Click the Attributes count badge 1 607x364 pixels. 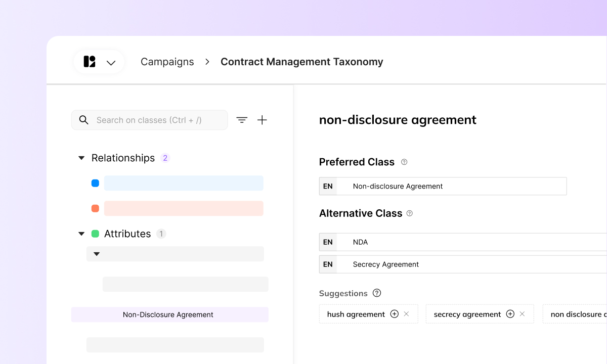coord(161,234)
